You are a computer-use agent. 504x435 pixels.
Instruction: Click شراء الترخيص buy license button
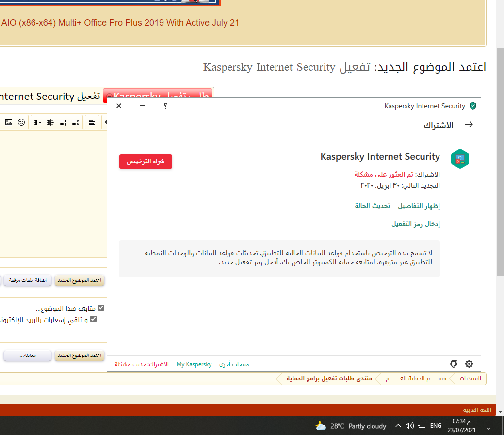tap(146, 161)
